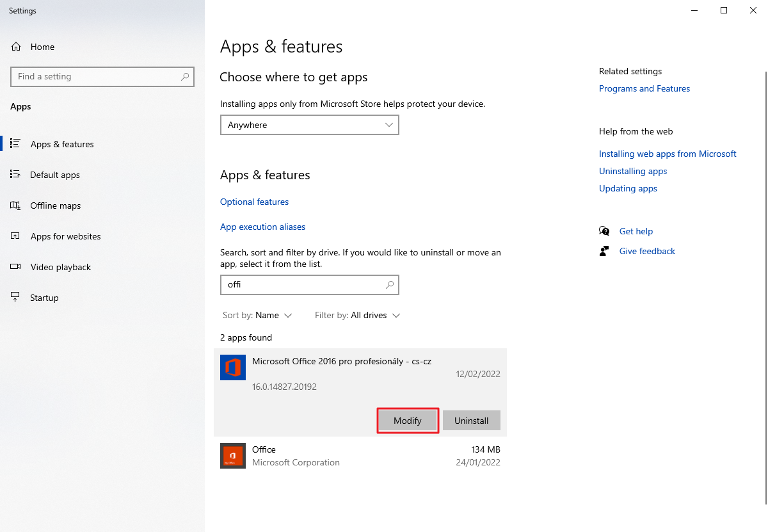Open the Programs and Features link

644,88
